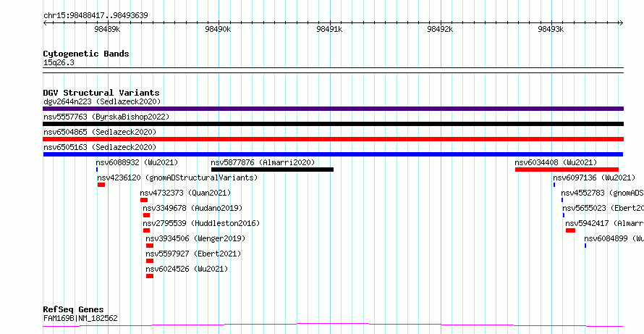Select red marker under nsv5597927

[x=150, y=261]
